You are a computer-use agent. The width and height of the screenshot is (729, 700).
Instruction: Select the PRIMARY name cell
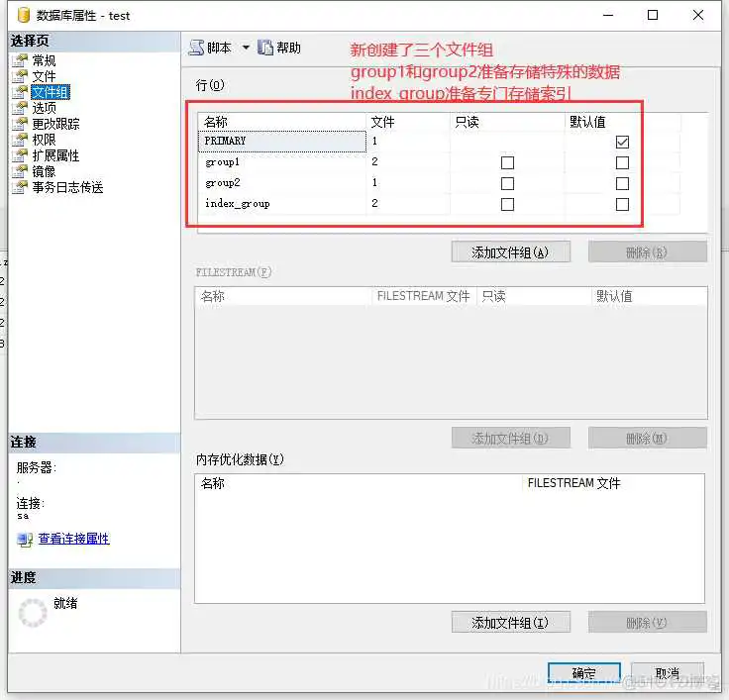pos(282,142)
